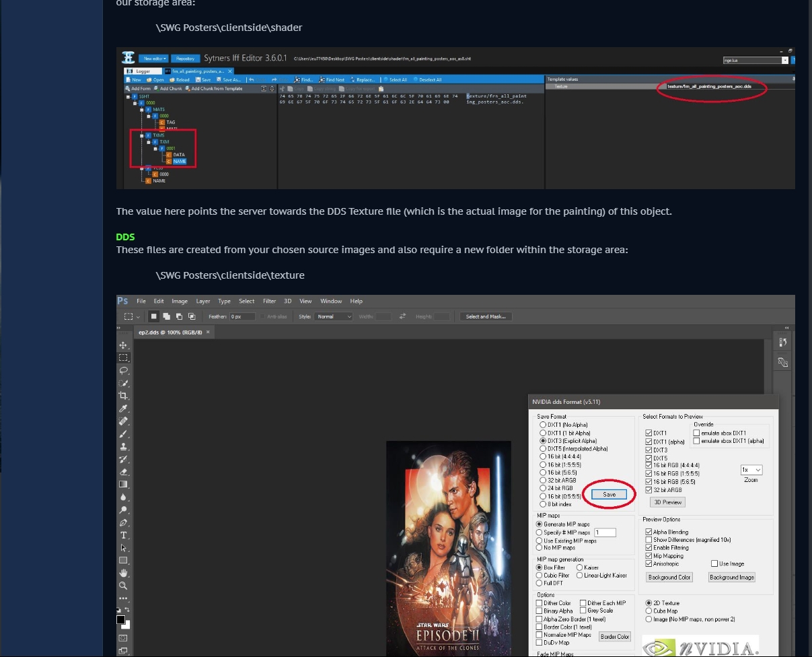Choose the Kaiser MIP map filter
Screen dimensions: 812x657
click(x=588, y=567)
